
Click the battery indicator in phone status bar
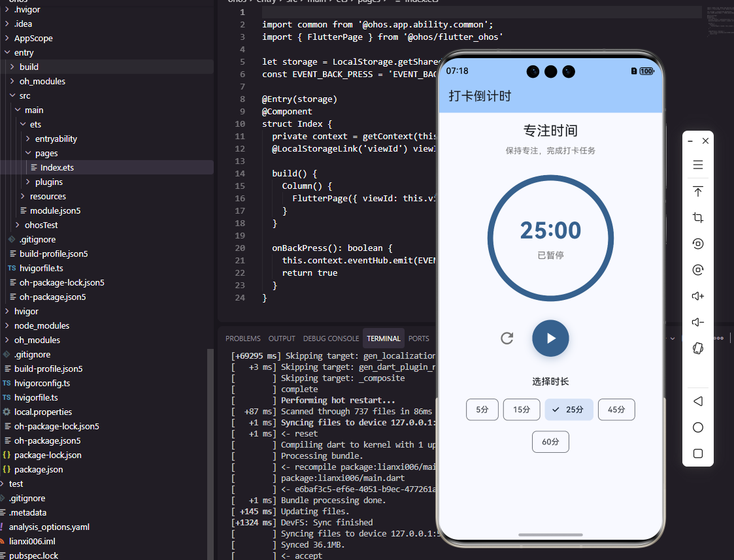[646, 71]
